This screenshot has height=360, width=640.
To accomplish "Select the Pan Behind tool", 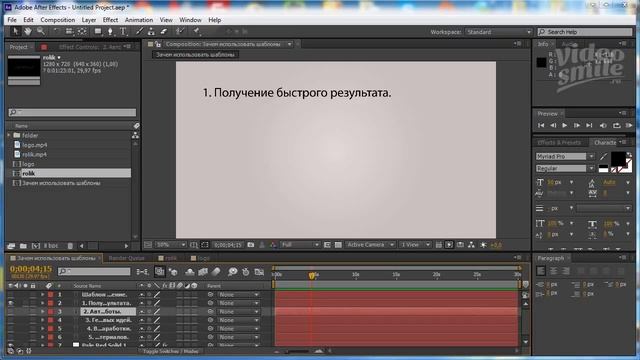I will pos(82,31).
